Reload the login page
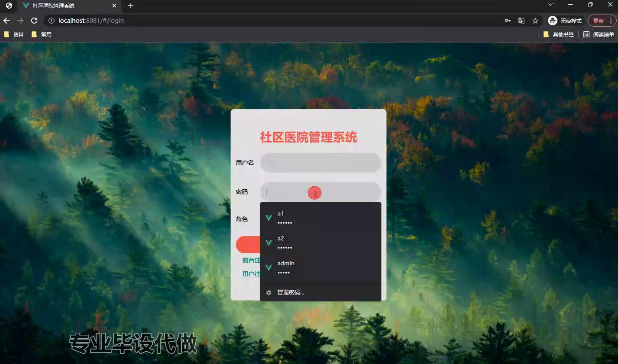 tap(34, 21)
